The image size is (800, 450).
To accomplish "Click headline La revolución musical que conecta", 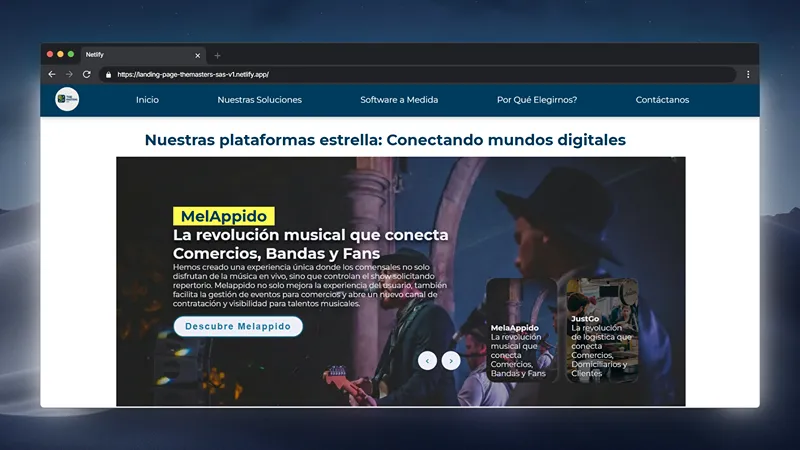I will [310, 244].
